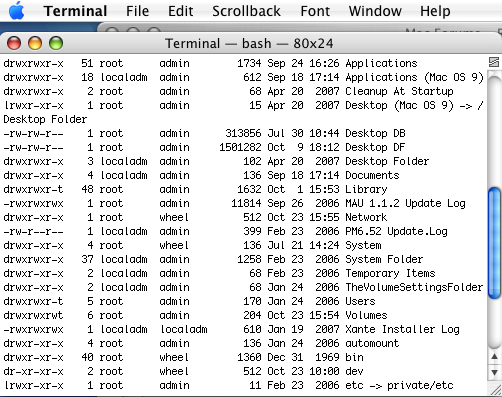
Task: Minimize the Terminal window with yellow button
Action: tap(35, 43)
